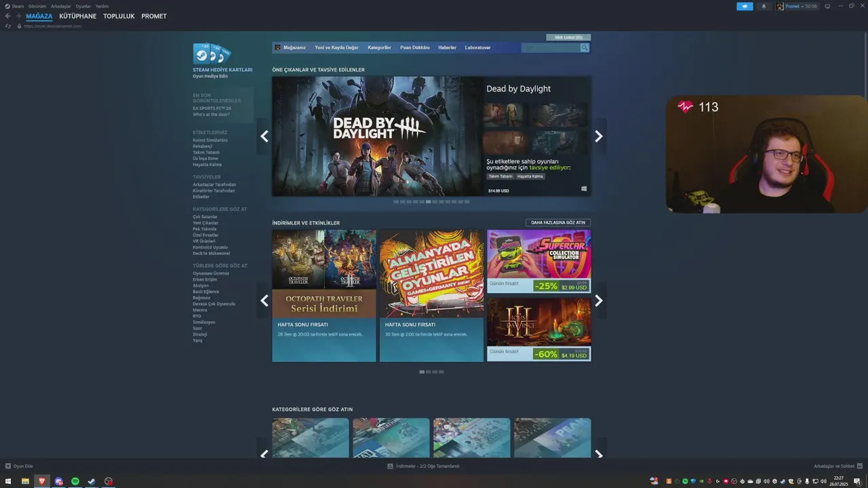This screenshot has height=488, width=868.
Task: Select the active featured carousel page dot
Action: pos(428,202)
